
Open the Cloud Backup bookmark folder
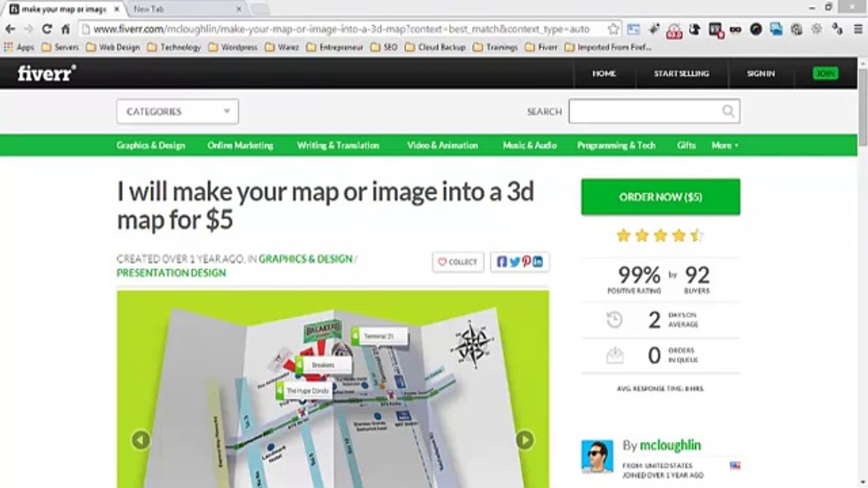point(435,47)
